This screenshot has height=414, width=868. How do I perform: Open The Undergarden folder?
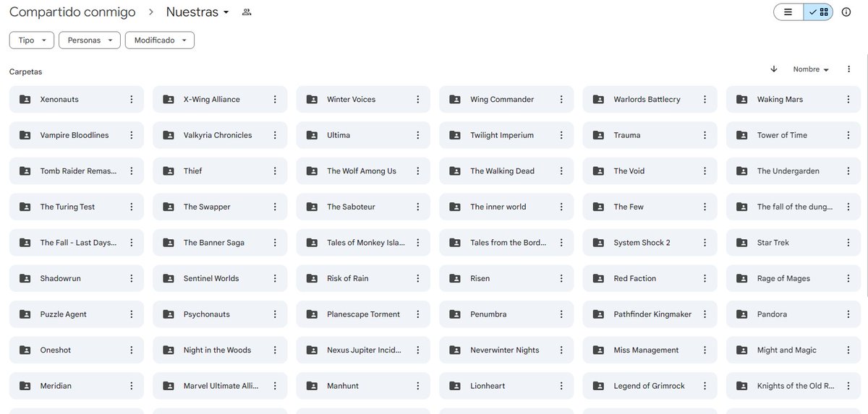click(793, 171)
